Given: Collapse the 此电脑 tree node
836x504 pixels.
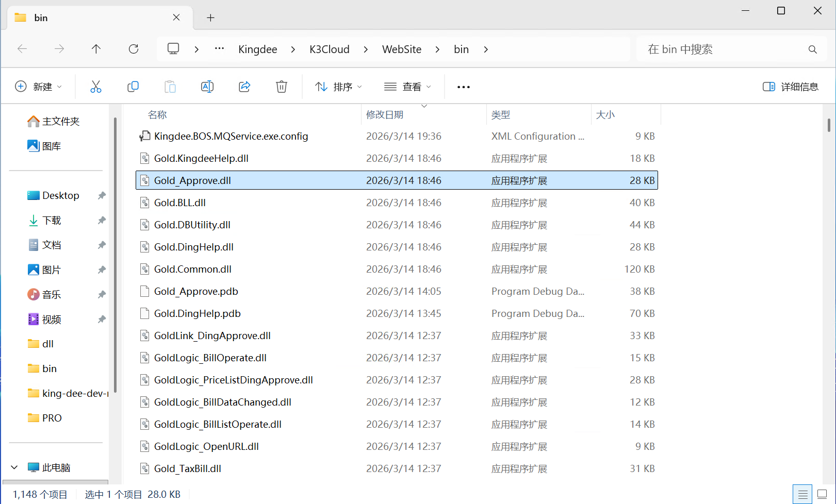Looking at the screenshot, I should [14, 467].
